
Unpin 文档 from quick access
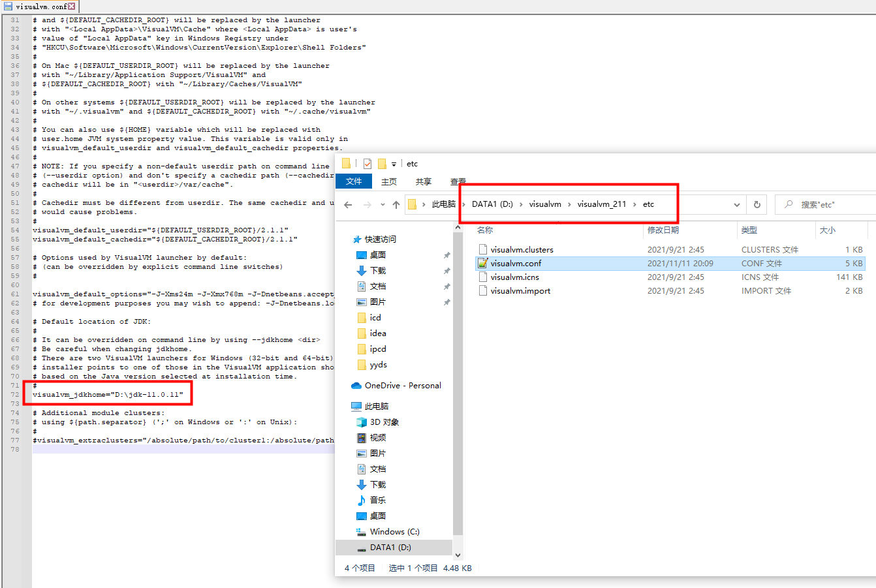(x=447, y=286)
